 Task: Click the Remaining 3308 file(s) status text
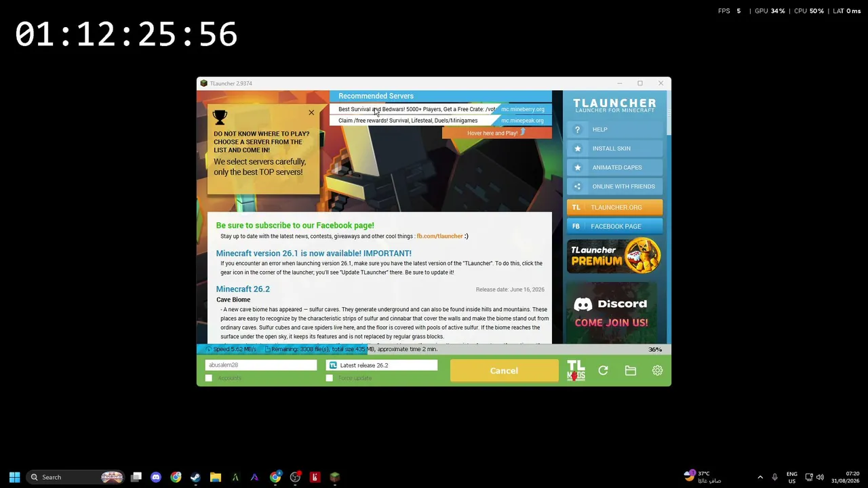354,349
